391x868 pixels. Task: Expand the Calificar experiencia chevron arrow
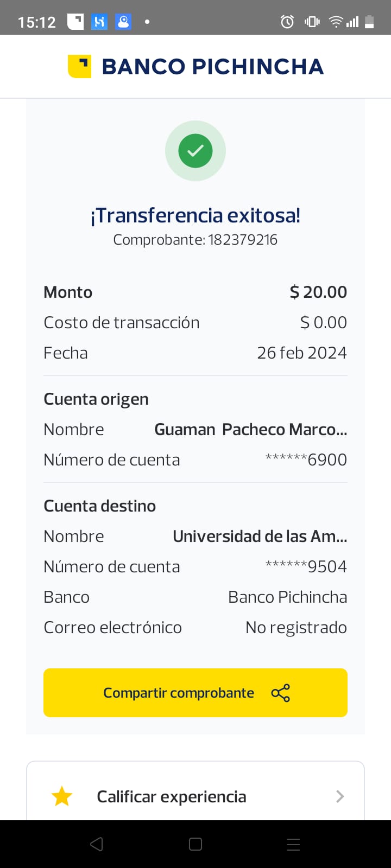[340, 796]
